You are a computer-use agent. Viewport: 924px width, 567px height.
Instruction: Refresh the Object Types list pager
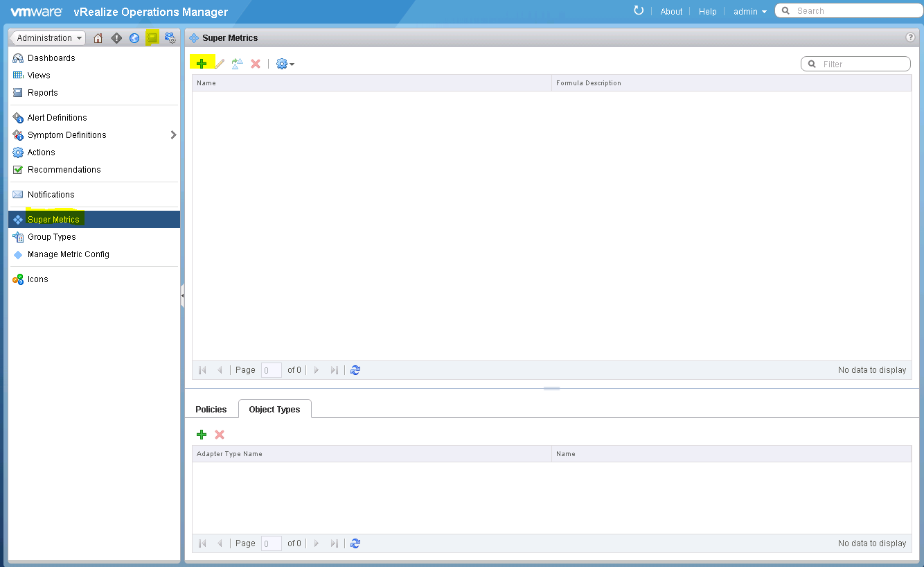tap(355, 543)
